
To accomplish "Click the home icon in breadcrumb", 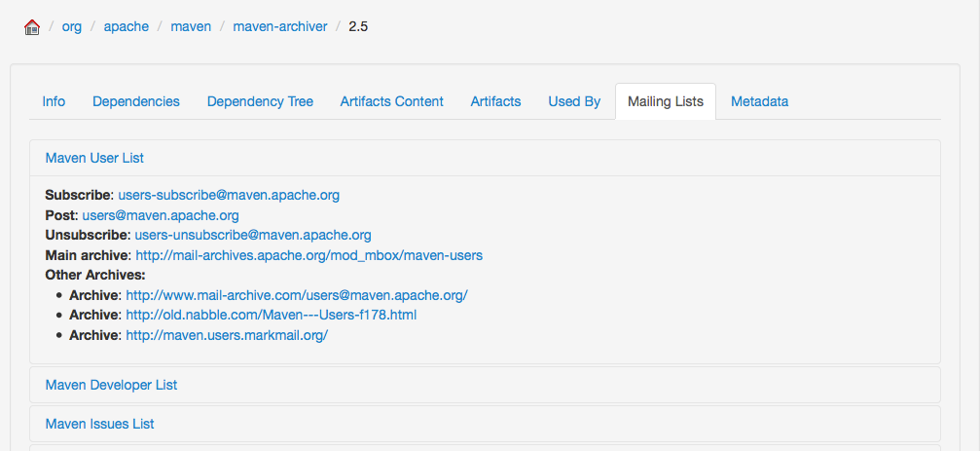I will pos(31,27).
